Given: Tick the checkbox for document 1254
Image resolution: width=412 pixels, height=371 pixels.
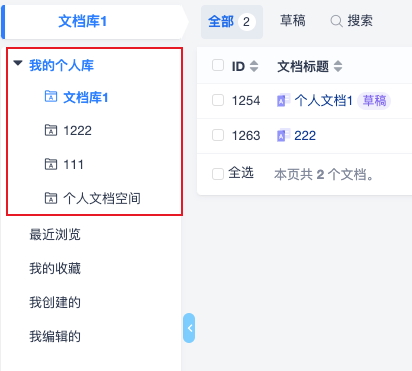Looking at the screenshot, I should point(218,100).
